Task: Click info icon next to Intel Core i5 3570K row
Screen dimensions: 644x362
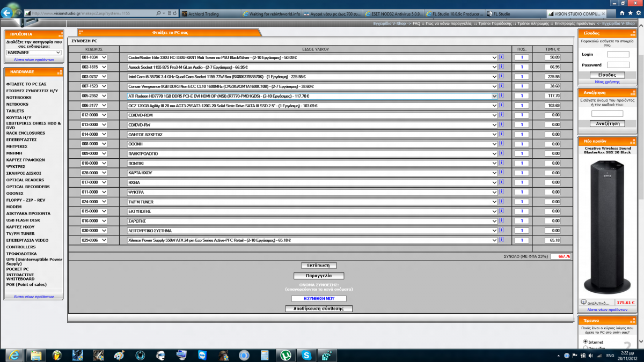Action: (501, 77)
